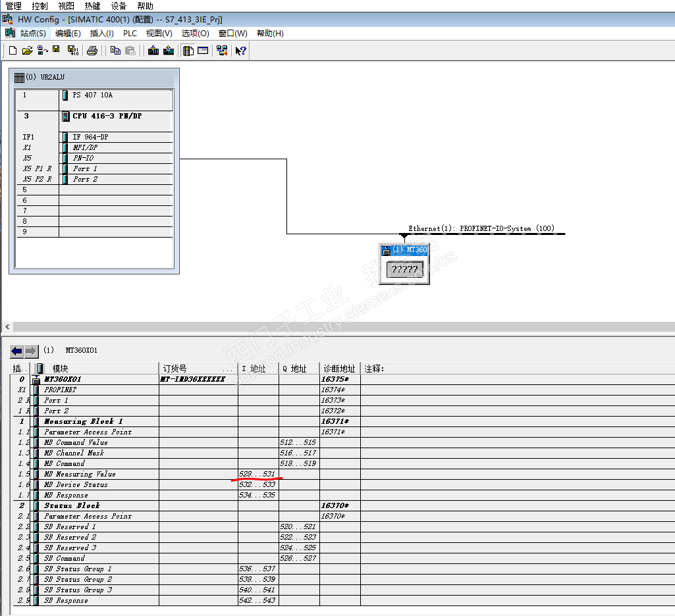Click the horizontal scrollbar left arrow
This screenshot has height=616, width=675.
click(x=7, y=327)
